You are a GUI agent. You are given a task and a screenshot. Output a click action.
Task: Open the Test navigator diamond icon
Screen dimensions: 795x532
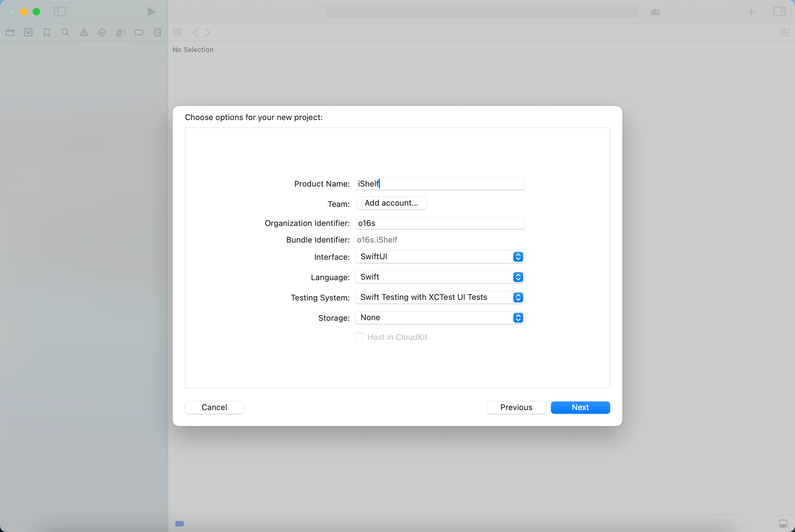(102, 33)
